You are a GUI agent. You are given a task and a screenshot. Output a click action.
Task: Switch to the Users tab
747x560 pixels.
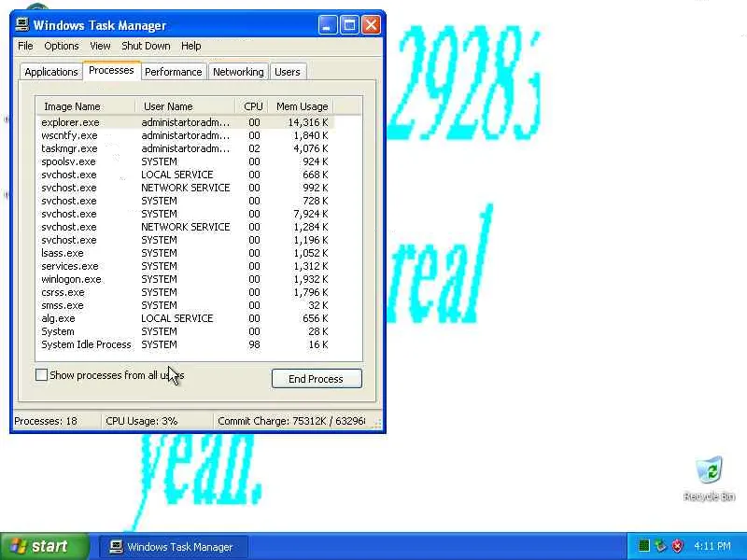[x=288, y=72]
